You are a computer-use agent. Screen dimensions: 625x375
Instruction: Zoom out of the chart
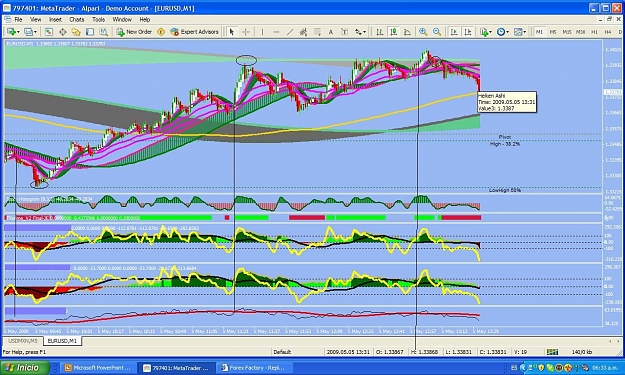click(437, 32)
